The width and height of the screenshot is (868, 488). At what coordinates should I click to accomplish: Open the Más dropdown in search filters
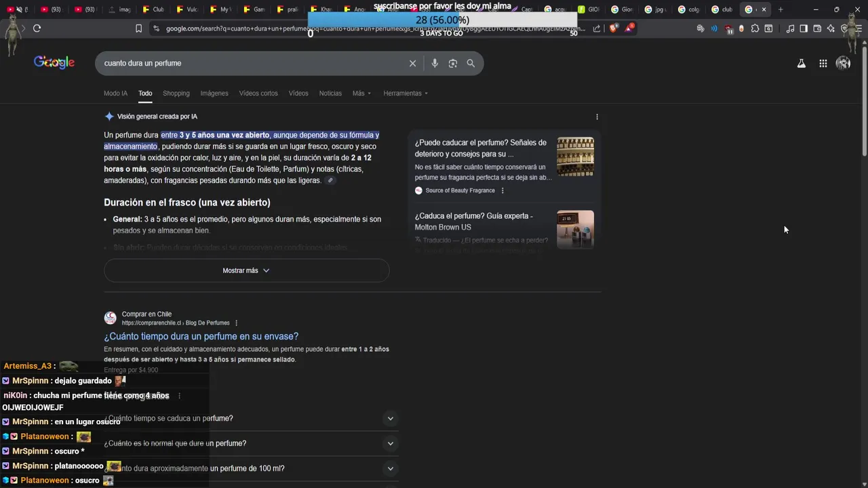(361, 94)
